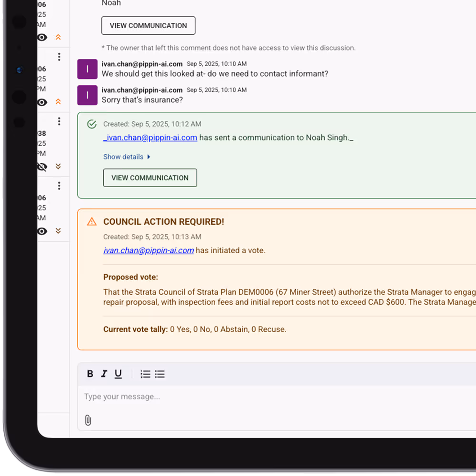Click the purple I avatar beside Sorry that's insurance
The image size is (476, 476).
(88, 95)
